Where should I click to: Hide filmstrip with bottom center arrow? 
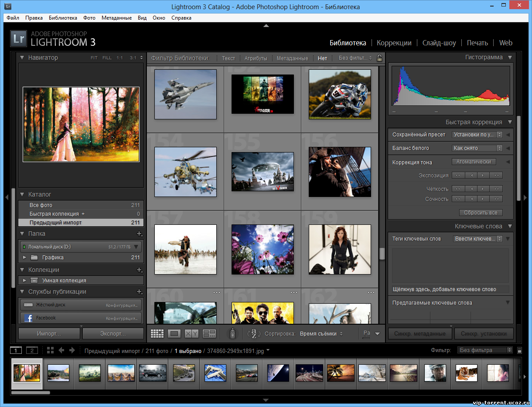(x=266, y=400)
